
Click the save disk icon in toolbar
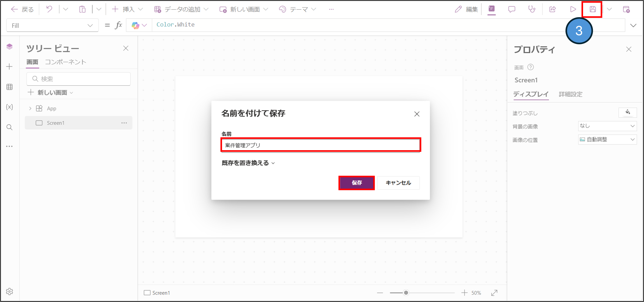(592, 9)
